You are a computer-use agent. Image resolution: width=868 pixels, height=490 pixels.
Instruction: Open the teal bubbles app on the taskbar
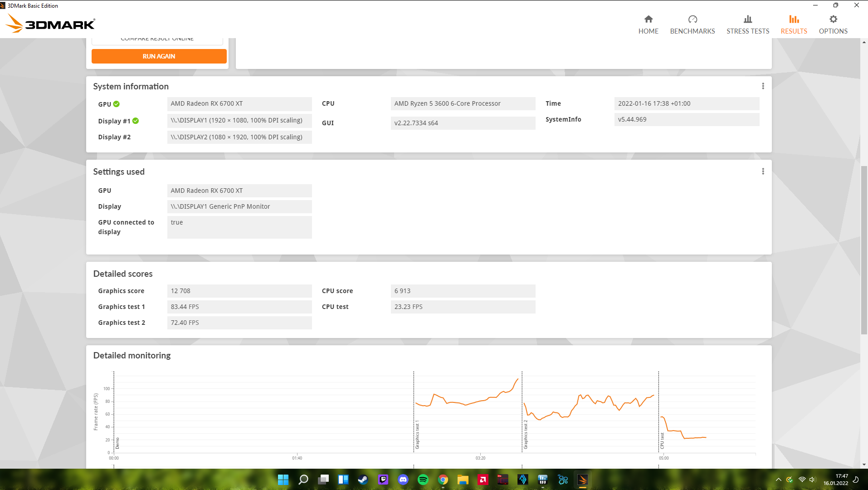563,480
